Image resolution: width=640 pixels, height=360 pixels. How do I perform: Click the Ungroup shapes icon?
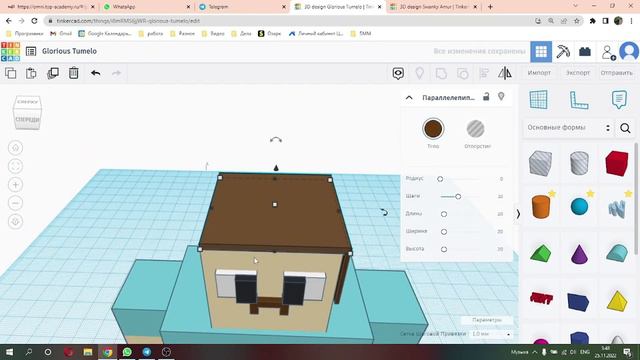click(462, 73)
